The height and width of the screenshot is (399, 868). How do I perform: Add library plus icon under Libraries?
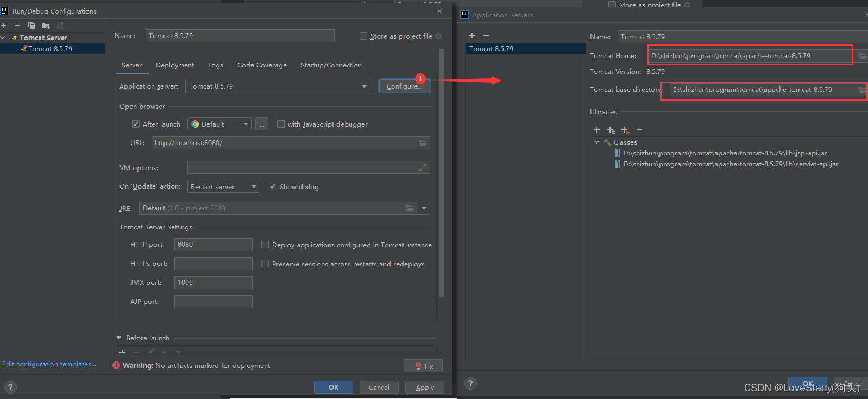[597, 130]
